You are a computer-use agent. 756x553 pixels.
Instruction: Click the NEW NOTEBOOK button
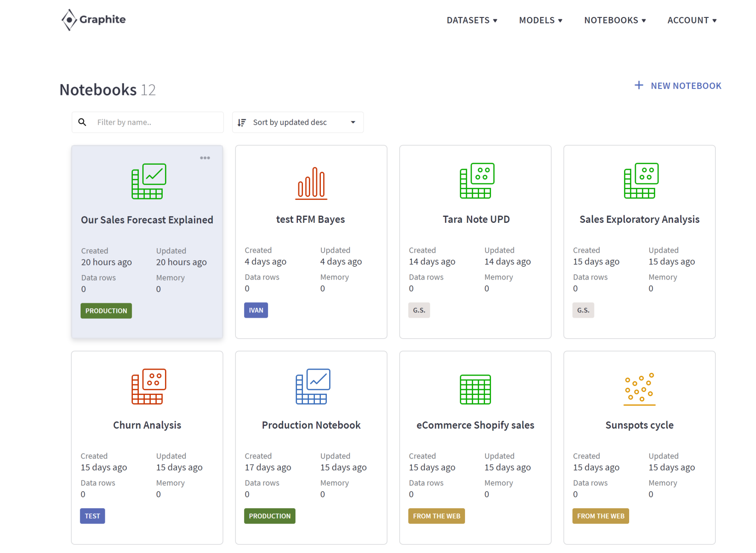click(x=686, y=85)
